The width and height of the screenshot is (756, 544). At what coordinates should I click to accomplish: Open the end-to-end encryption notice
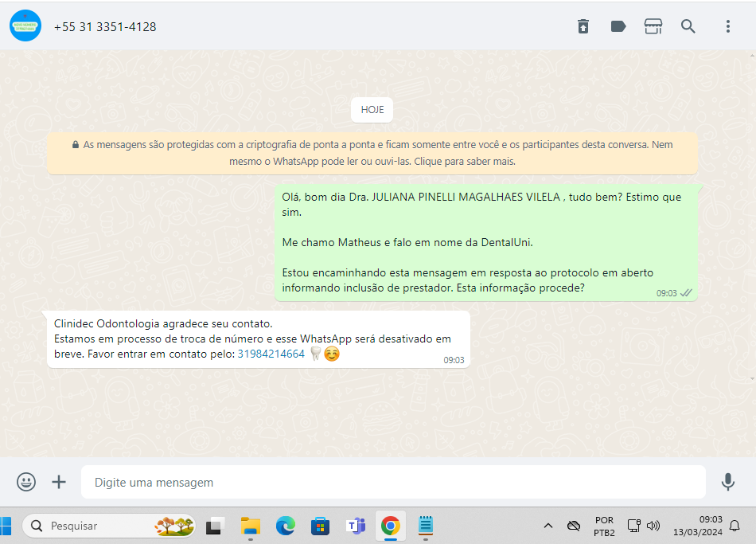tap(372, 153)
